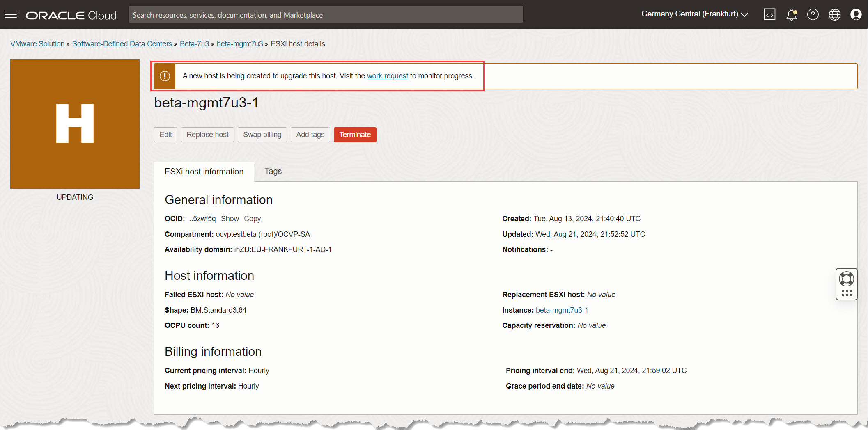Click the Billing information heading
The image size is (868, 430).
213,352
